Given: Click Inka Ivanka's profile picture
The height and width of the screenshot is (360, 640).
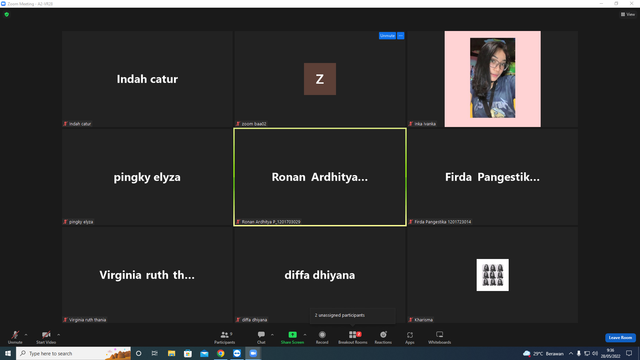Looking at the screenshot, I should 493,79.
